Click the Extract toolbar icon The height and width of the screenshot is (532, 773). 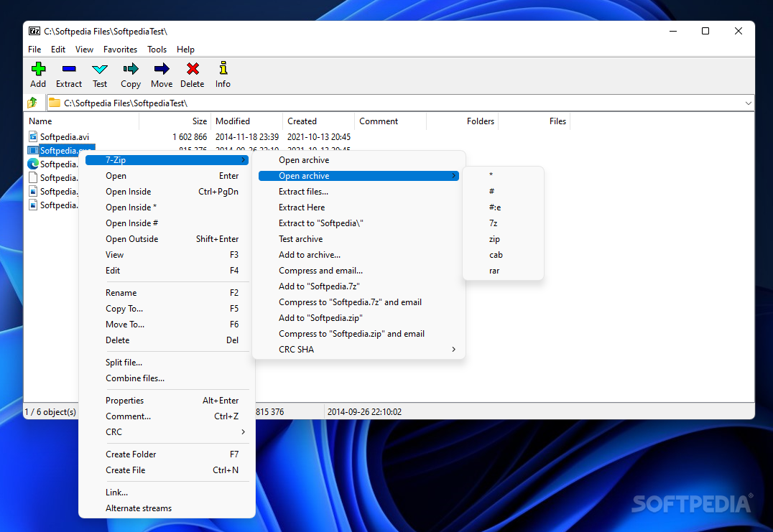[x=69, y=68]
